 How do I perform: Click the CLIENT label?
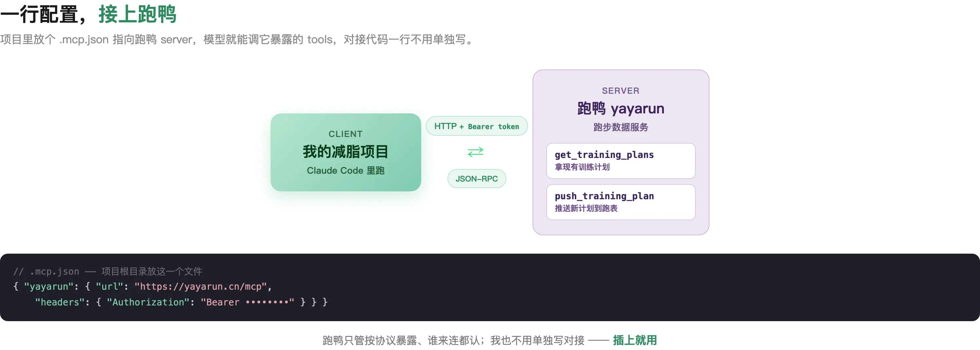[346, 134]
